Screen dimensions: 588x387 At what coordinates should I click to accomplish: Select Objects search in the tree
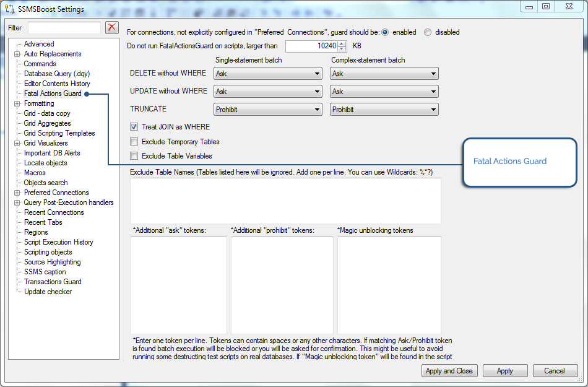tap(46, 183)
